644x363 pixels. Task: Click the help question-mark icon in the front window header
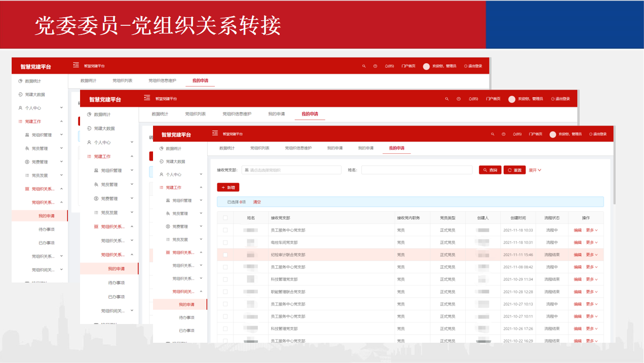click(504, 134)
